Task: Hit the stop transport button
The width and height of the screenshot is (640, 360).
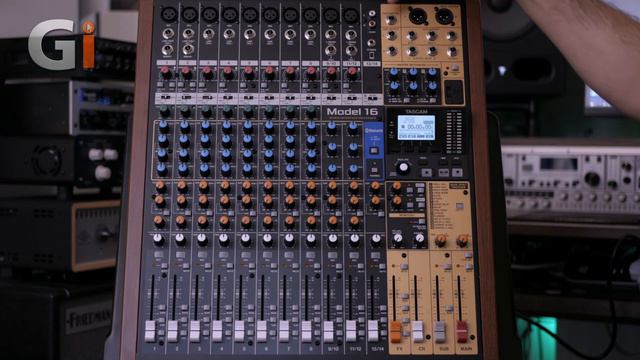Action: click(426, 172)
